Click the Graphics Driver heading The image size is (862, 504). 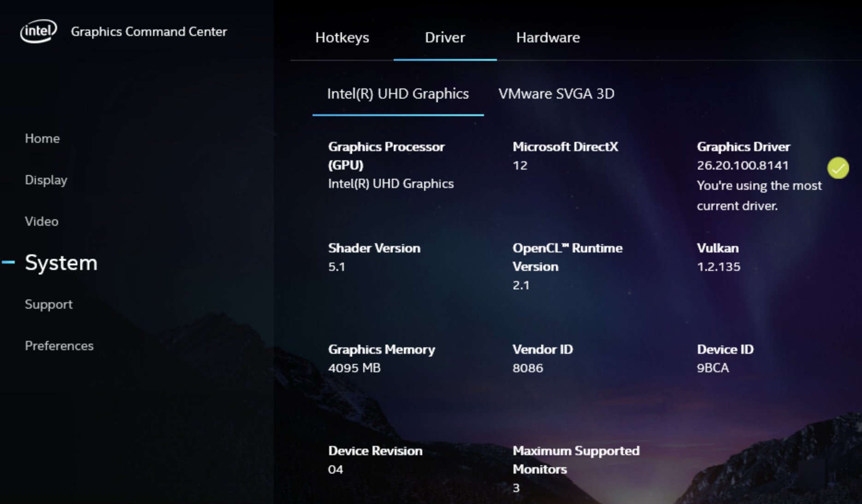tap(744, 147)
